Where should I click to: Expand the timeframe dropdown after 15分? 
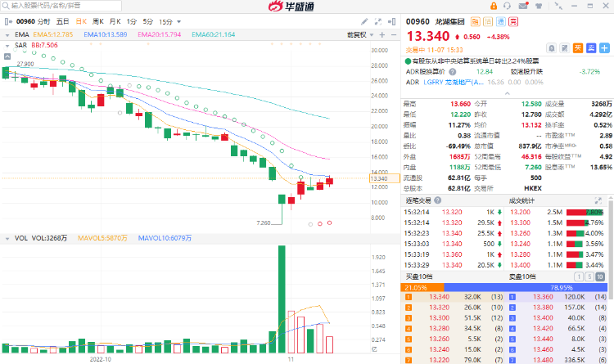click(179, 22)
